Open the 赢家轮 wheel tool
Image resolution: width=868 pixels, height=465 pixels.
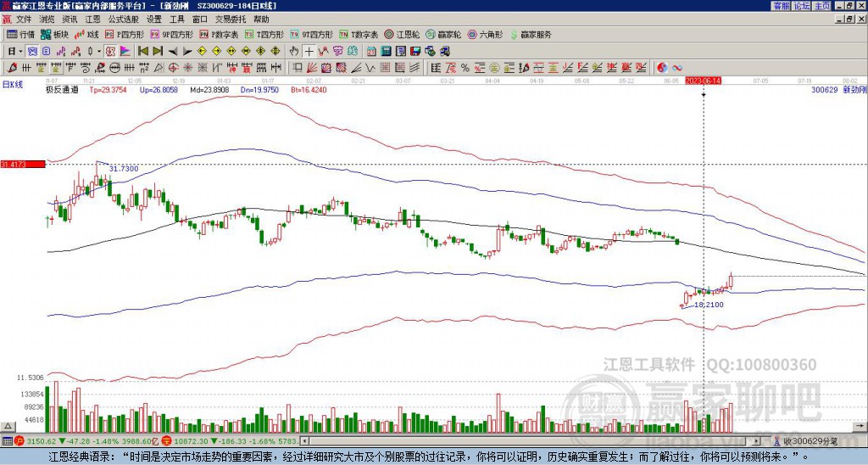point(444,34)
